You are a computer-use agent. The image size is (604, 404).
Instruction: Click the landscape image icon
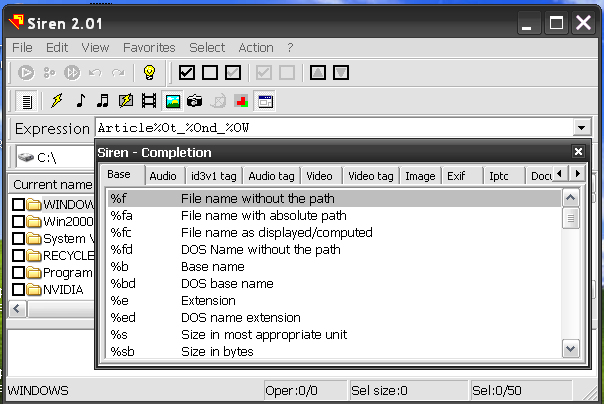(173, 101)
